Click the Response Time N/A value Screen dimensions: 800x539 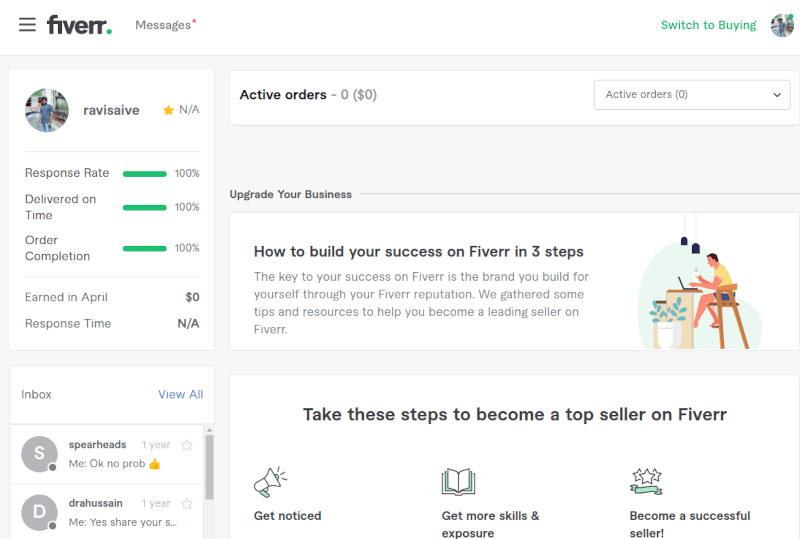(188, 324)
